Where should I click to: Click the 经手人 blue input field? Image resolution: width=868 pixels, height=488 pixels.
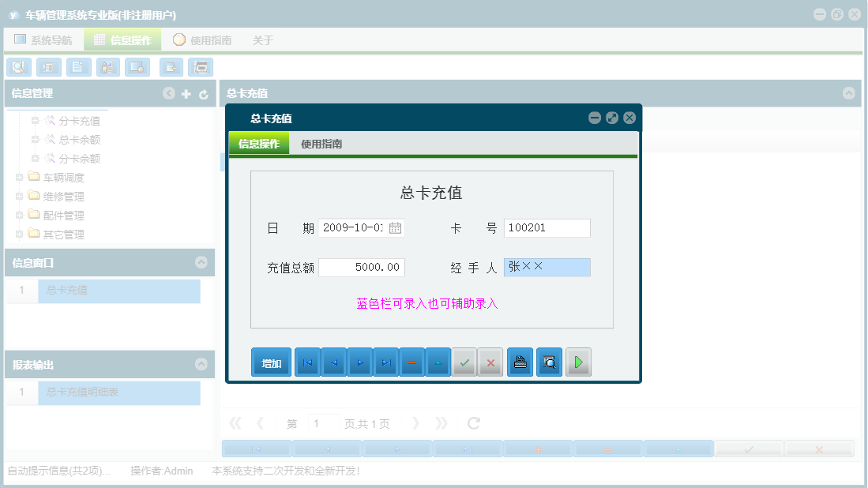point(547,267)
